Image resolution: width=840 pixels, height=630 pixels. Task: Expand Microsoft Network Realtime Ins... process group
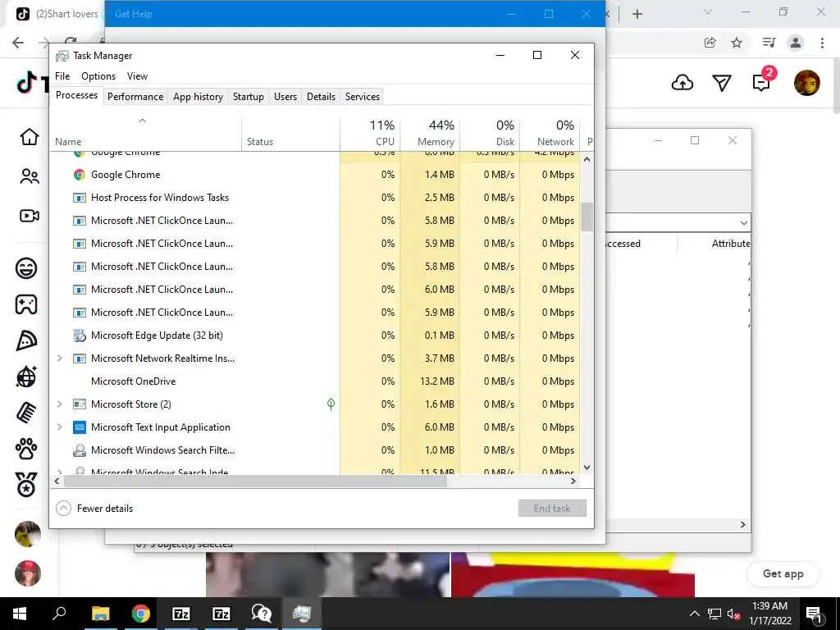59,358
